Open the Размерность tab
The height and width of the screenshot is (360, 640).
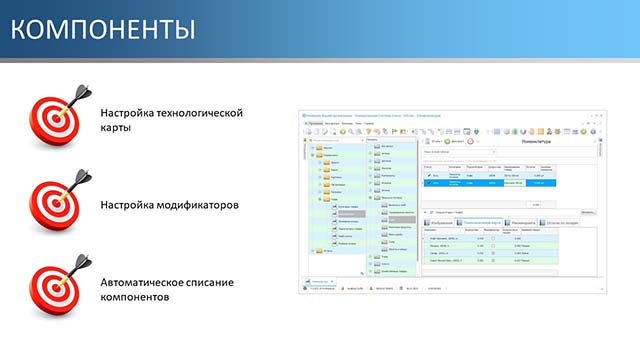click(520, 223)
